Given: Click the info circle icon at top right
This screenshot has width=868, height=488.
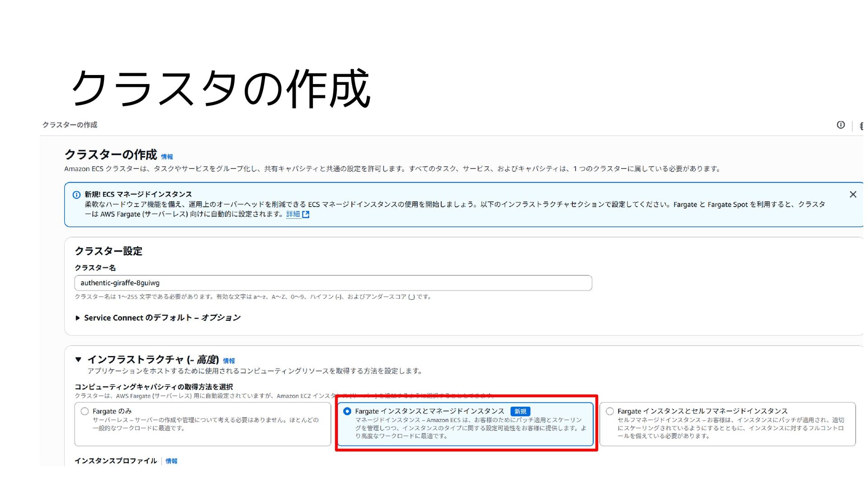Looking at the screenshot, I should tap(840, 125).
